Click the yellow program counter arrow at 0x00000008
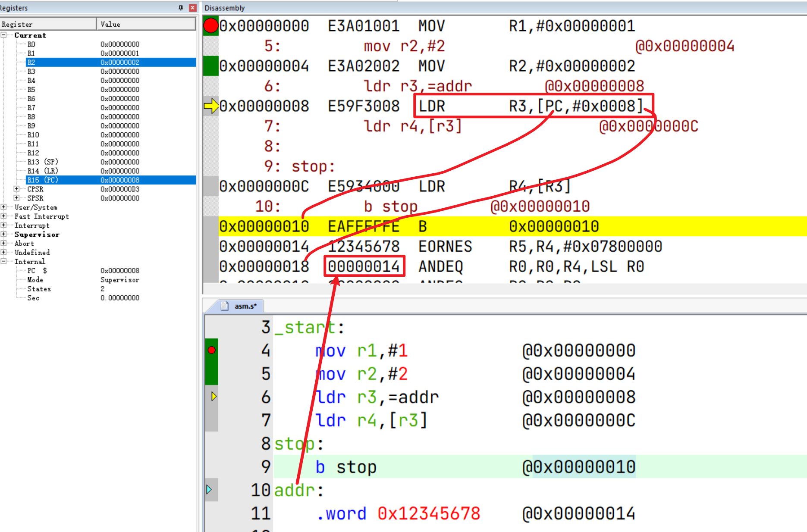Screen dimensions: 807x532 tap(211, 106)
